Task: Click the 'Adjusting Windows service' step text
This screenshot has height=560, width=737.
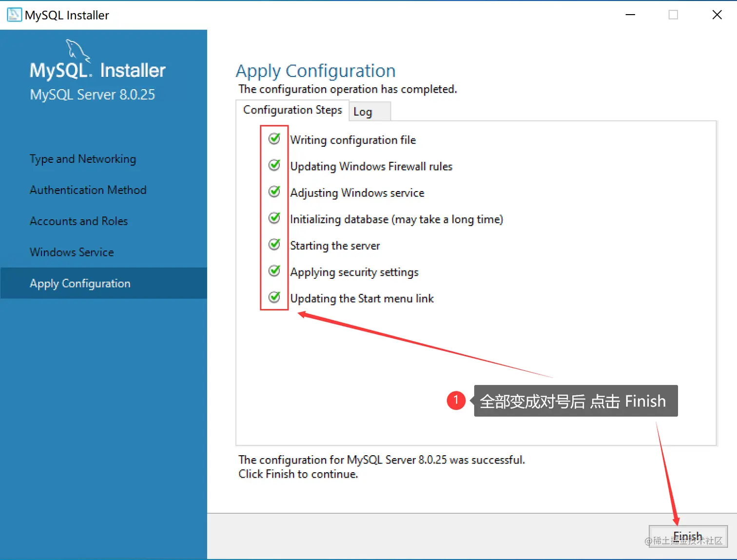Action: click(x=357, y=193)
